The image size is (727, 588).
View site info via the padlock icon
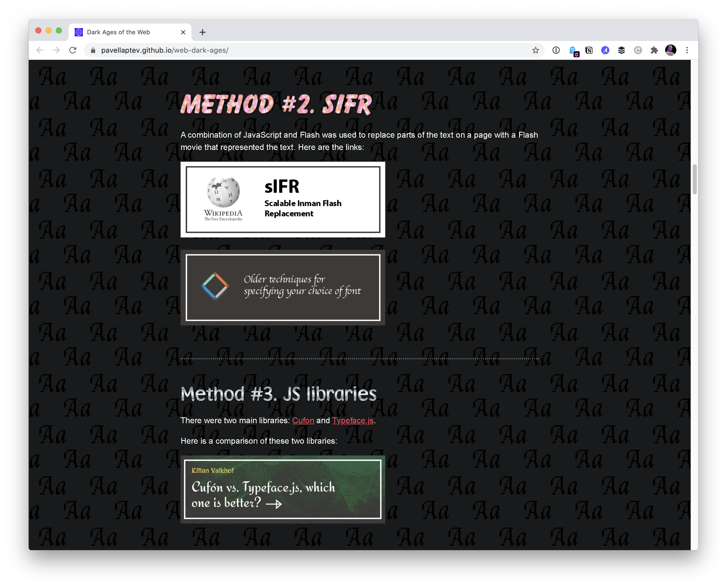point(93,50)
